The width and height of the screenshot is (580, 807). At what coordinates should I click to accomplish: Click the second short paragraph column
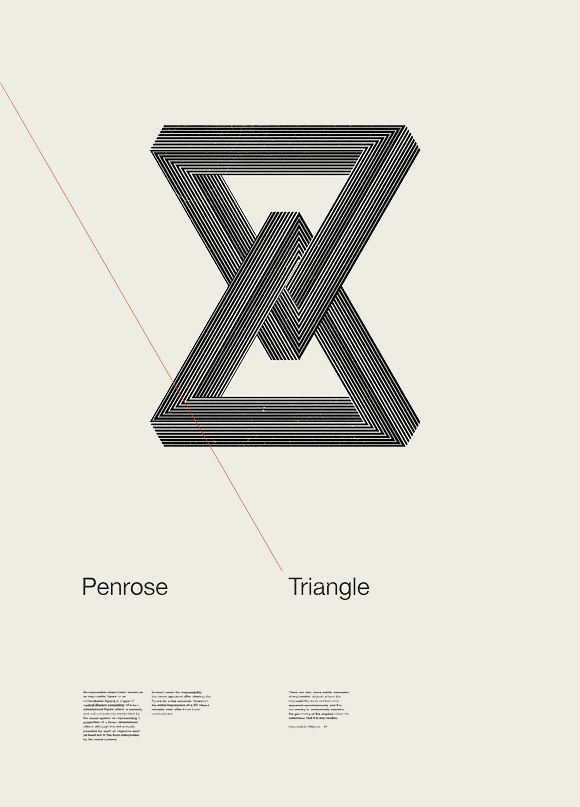coord(181,703)
